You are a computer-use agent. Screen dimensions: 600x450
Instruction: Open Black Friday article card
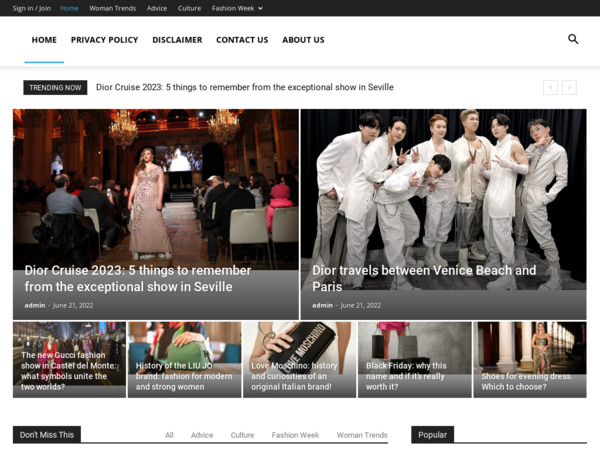point(415,360)
